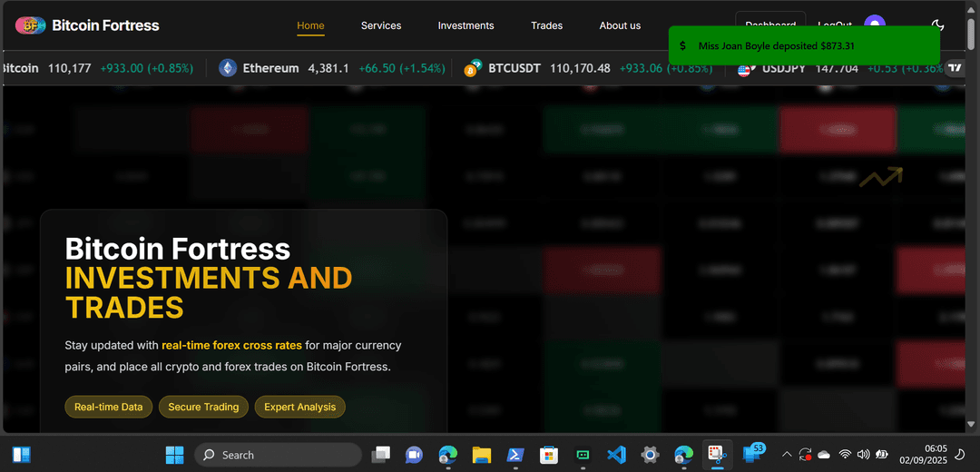Open the video chat app on taskbar
The height and width of the screenshot is (472, 980).
pos(414,455)
